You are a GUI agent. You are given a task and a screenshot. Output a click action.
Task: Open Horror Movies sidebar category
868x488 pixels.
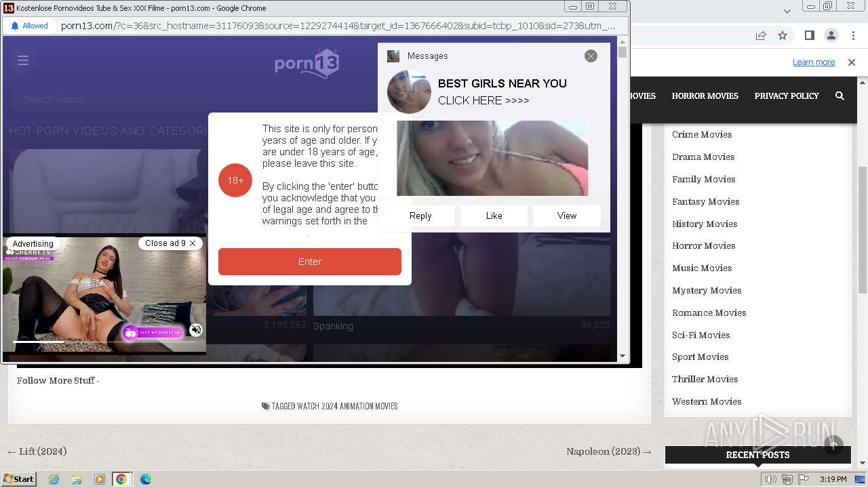(x=703, y=245)
